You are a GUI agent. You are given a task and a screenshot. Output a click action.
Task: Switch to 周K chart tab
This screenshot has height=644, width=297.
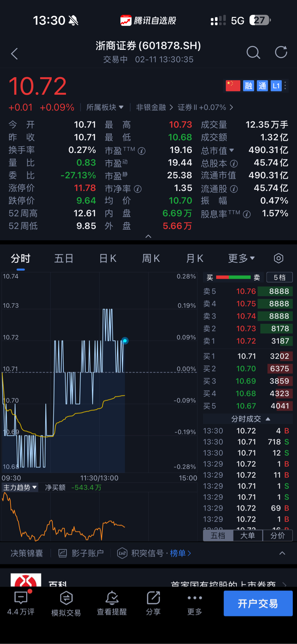(x=151, y=258)
